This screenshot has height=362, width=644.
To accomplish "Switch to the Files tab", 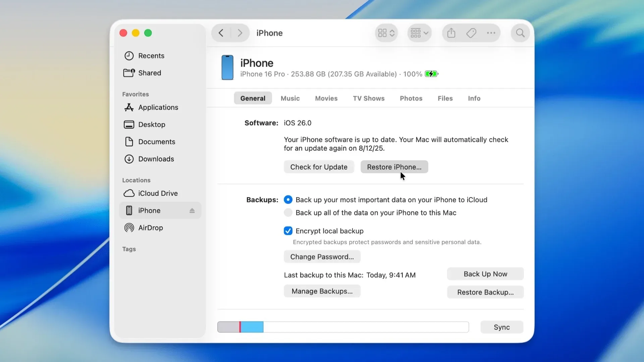I will [445, 98].
